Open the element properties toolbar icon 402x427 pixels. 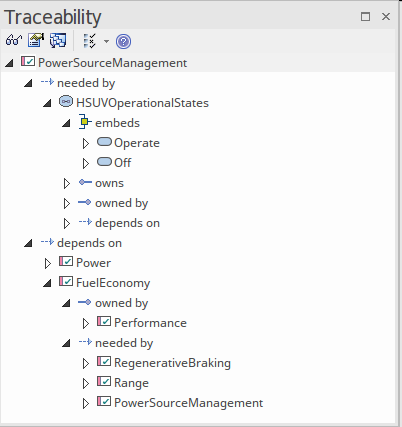click(36, 41)
